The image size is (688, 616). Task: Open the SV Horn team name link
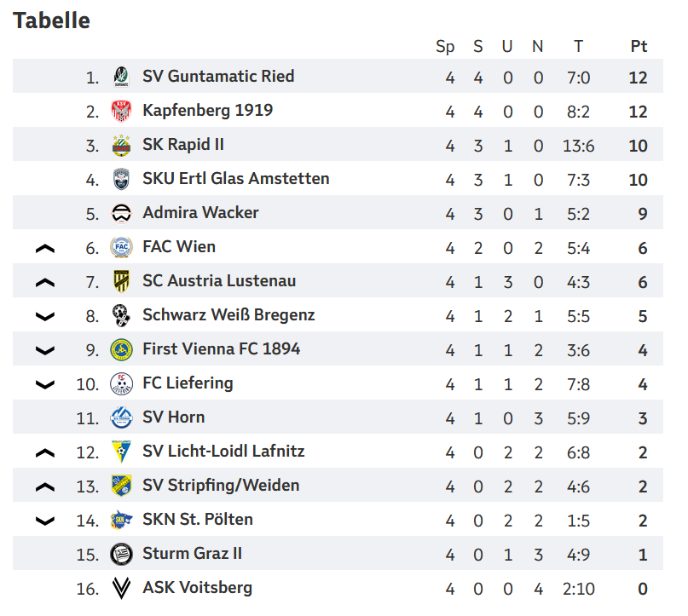point(174,417)
